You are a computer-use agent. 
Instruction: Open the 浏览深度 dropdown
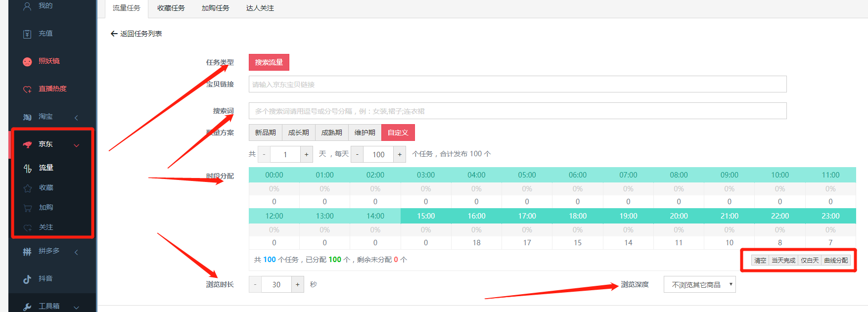pos(699,285)
